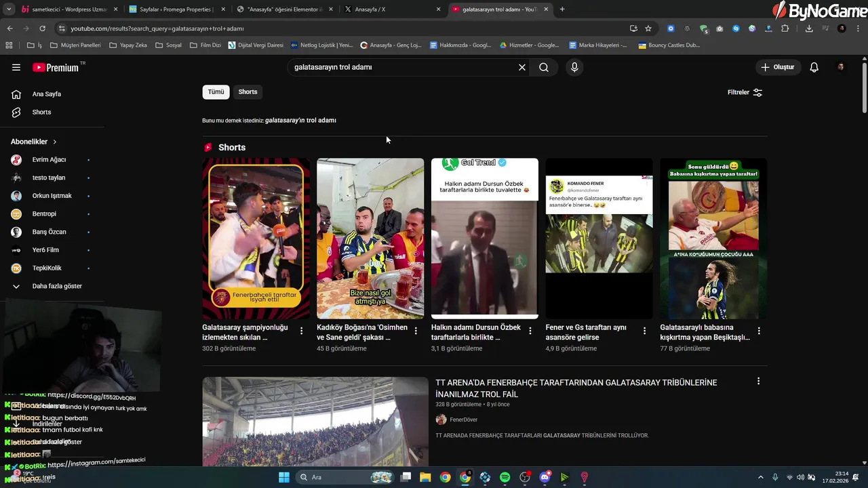Open Discord from the taskbar
The height and width of the screenshot is (488, 868).
pyautogui.click(x=545, y=477)
